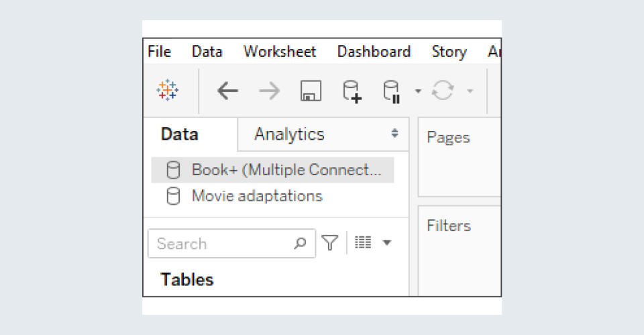Select the Book+ (Multiple Connect... data source
This screenshot has height=335, width=644.
pyautogui.click(x=273, y=170)
